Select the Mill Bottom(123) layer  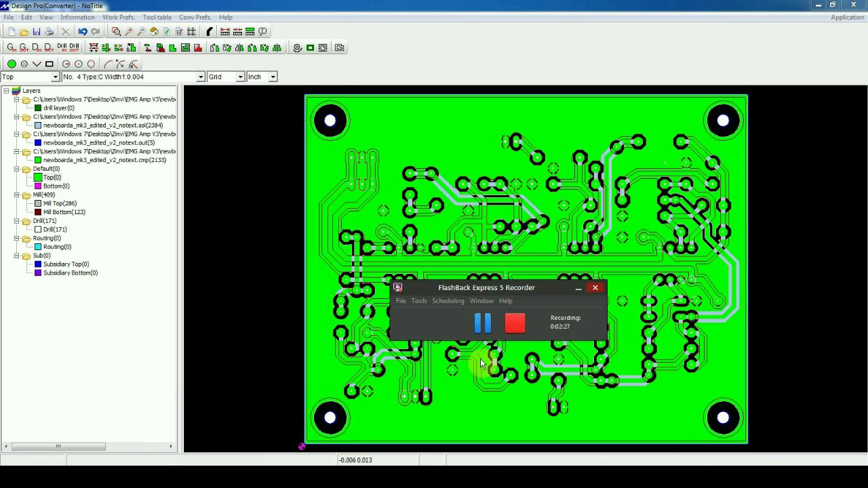click(x=64, y=212)
